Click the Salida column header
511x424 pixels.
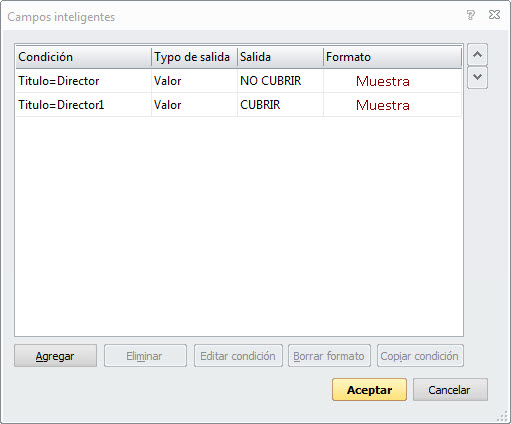280,57
